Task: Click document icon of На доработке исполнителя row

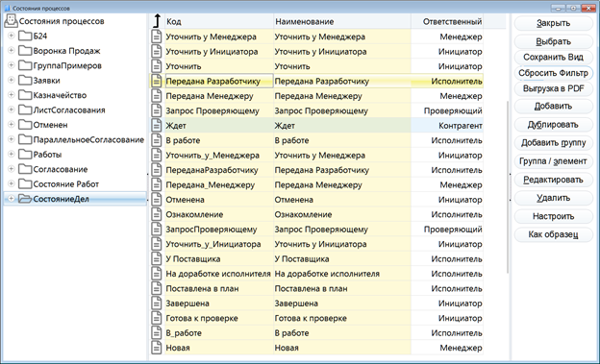Action: (x=156, y=274)
